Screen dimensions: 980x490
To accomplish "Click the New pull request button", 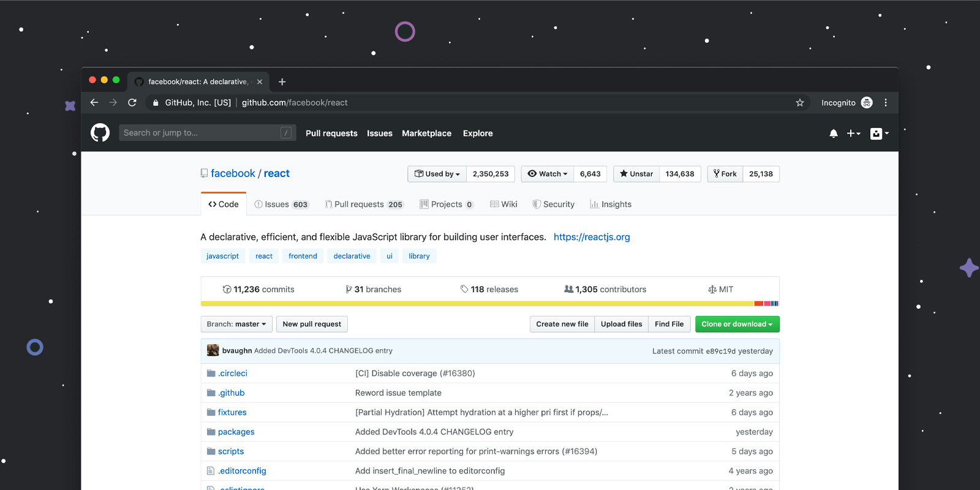I will coord(312,324).
